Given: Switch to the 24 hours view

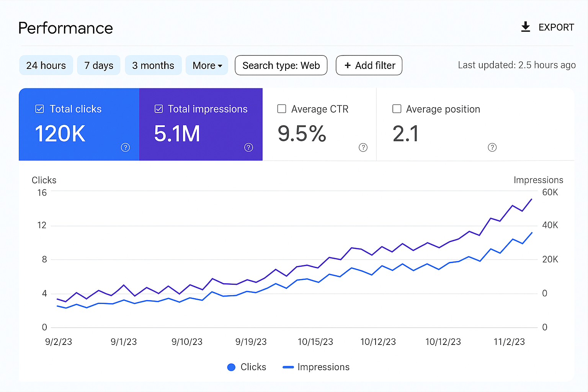Looking at the screenshot, I should 46,65.
